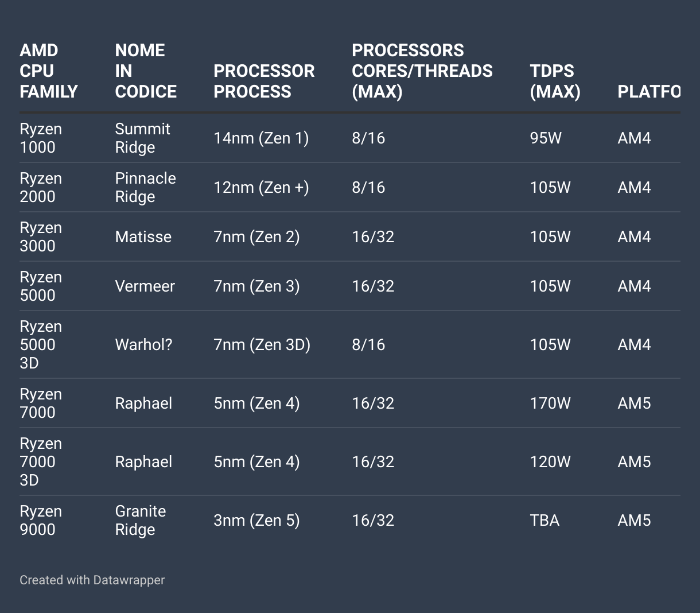Click the PROCESSORS CORES/THREADS (MAX) header
700x613 pixels.
422,71
